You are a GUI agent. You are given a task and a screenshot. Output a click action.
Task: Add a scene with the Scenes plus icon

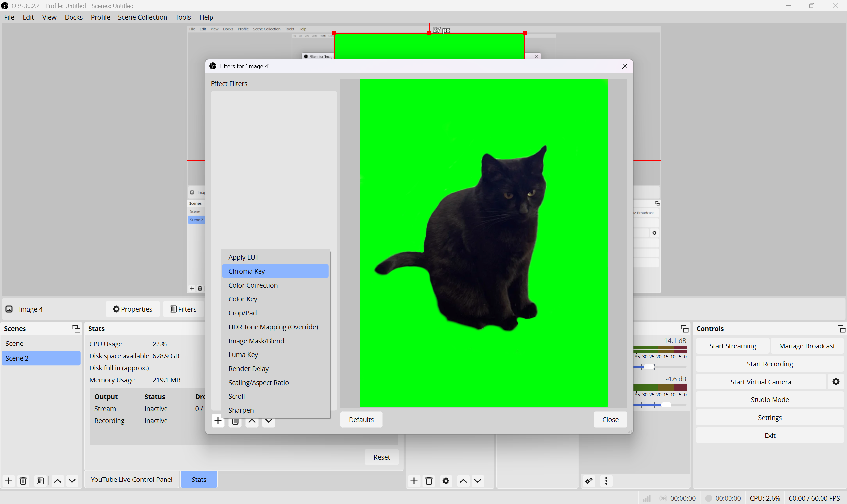point(9,481)
